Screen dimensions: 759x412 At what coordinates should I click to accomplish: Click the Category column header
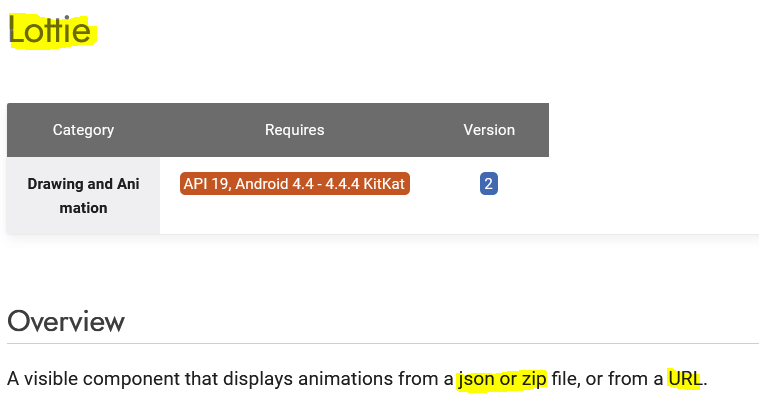83,130
